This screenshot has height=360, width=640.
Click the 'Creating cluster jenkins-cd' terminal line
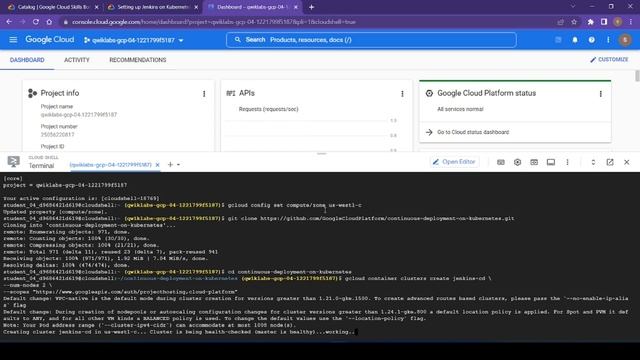coord(179,332)
